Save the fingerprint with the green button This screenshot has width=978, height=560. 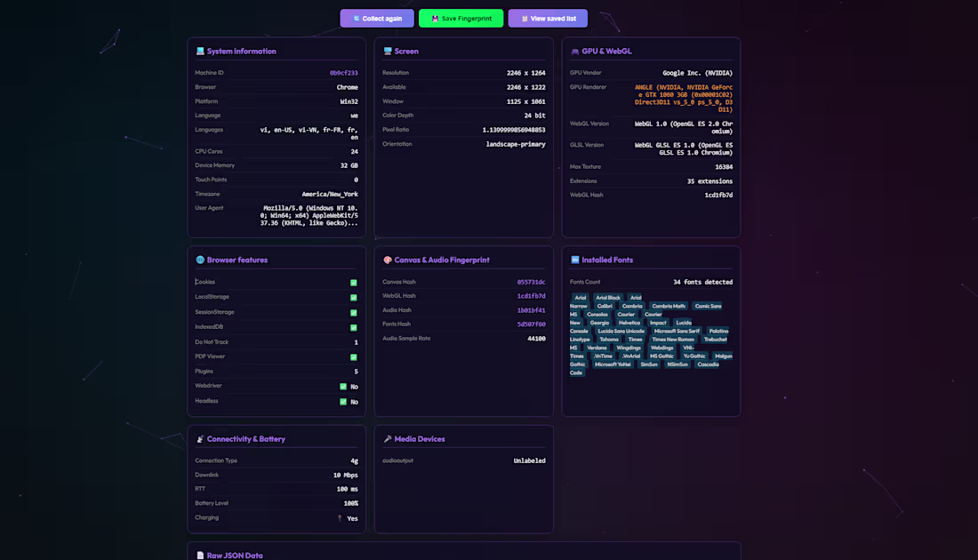(x=461, y=18)
